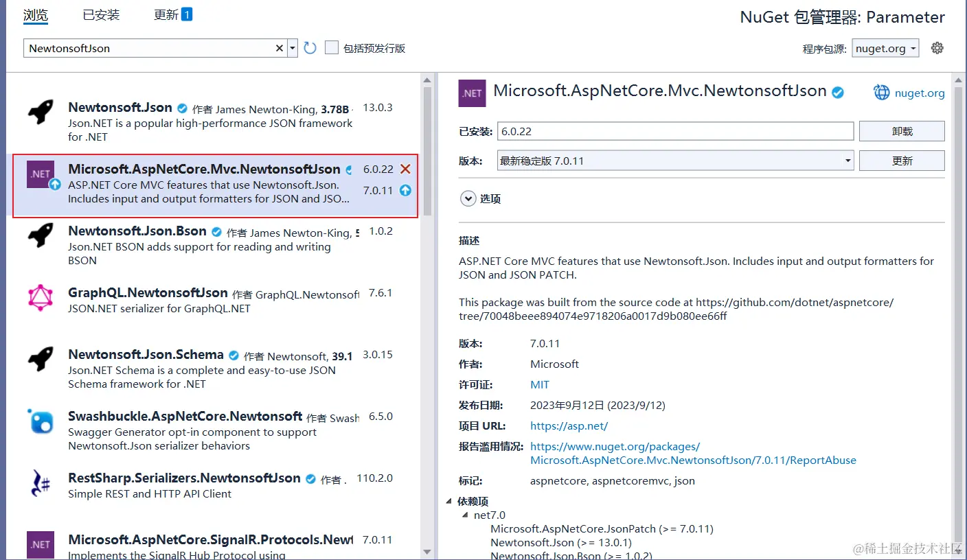Collapse the net7.0 dependency node
Image resolution: width=967 pixels, height=560 pixels.
coord(465,515)
